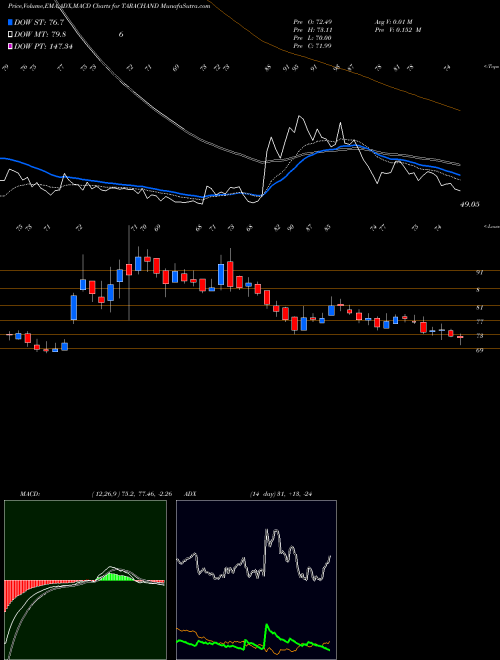Click the 'Pre V: 0.152 M' value
Viewport: 500px width, 660px height.
pyautogui.click(x=398, y=29)
